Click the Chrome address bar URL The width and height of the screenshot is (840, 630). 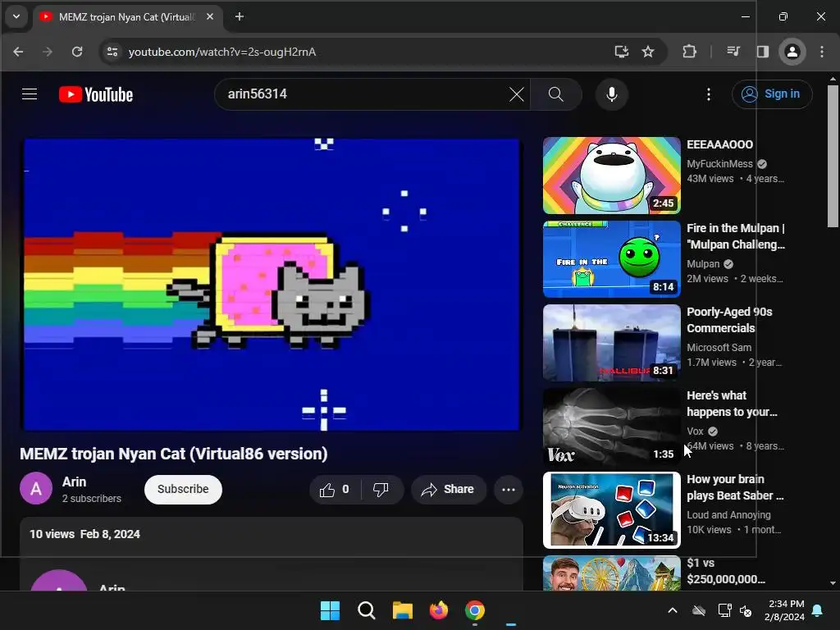222,52
